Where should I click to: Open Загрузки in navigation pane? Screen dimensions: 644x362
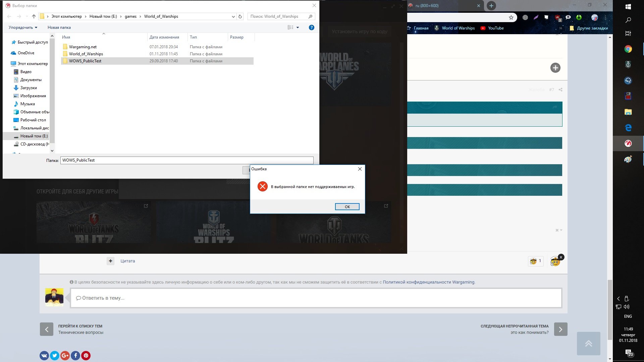click(x=25, y=88)
